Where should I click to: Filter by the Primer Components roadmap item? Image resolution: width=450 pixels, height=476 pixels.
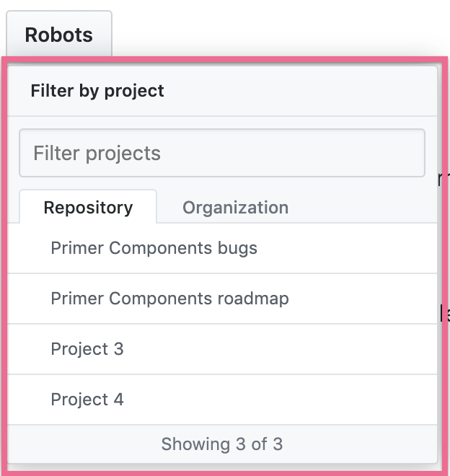169,299
